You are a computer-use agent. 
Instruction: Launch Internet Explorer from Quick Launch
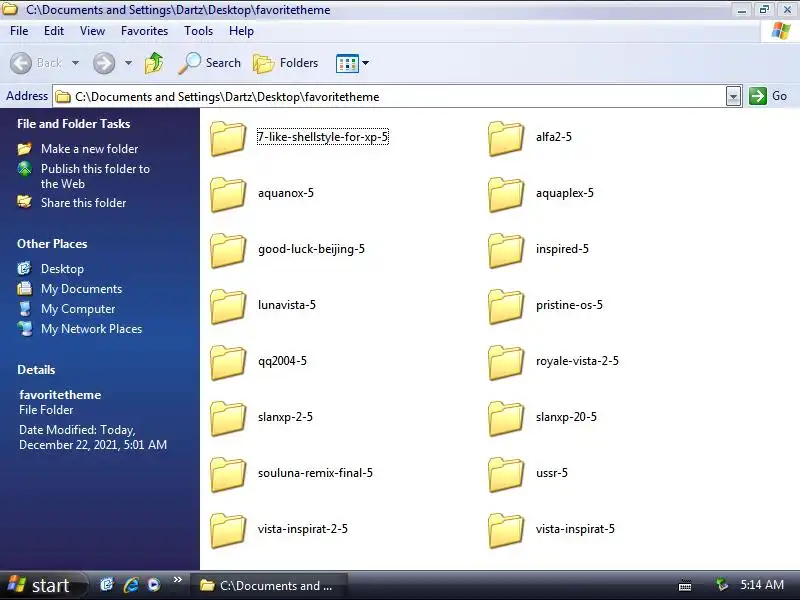click(131, 585)
